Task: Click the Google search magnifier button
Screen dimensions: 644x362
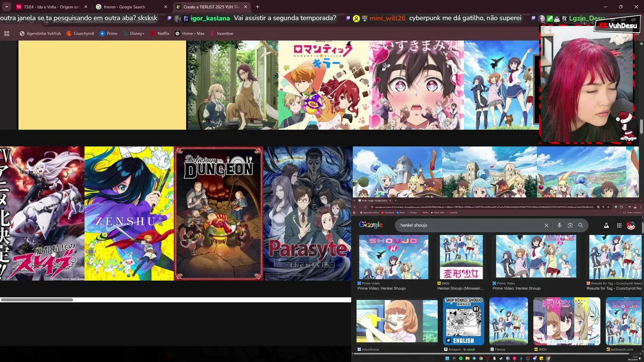Action: [x=581, y=225]
